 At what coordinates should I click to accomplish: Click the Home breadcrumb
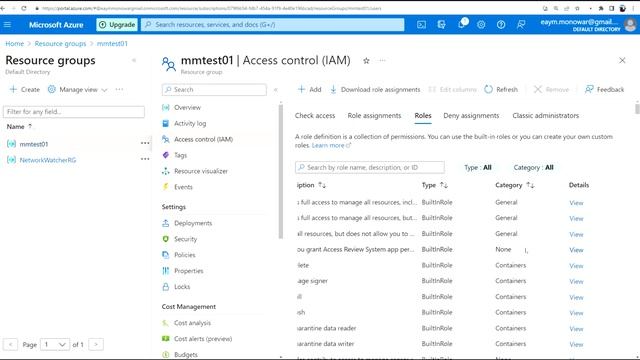(x=14, y=43)
